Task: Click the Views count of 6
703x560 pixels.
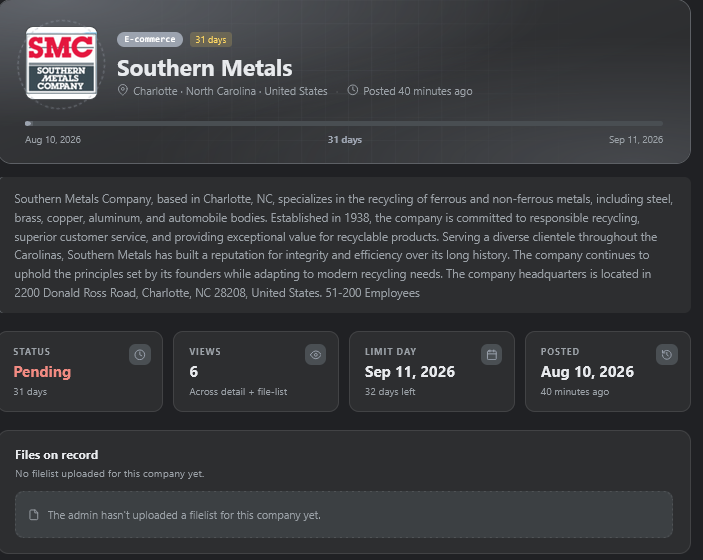Action: 193,372
